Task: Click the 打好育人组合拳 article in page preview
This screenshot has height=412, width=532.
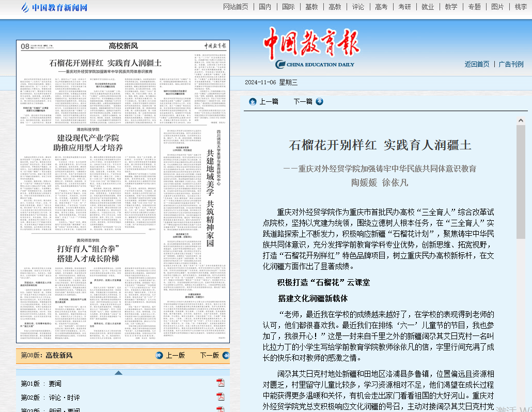Action: pos(88,253)
